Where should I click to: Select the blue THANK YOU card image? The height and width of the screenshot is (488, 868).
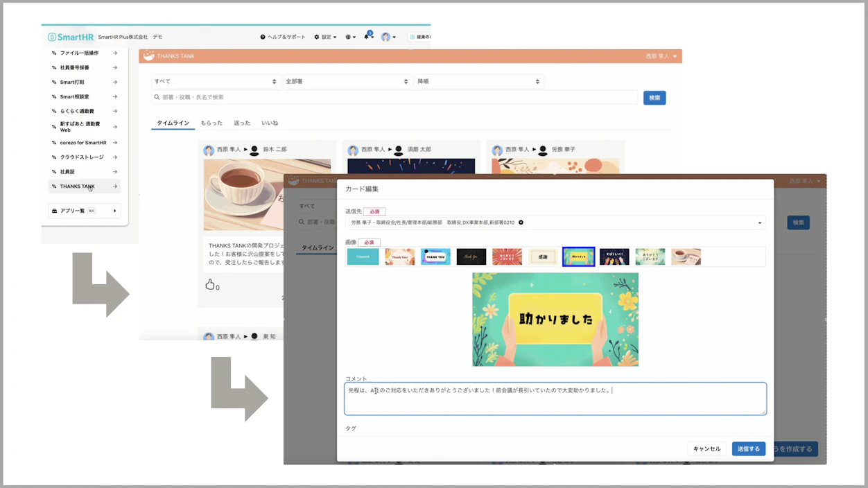pyautogui.click(x=435, y=256)
